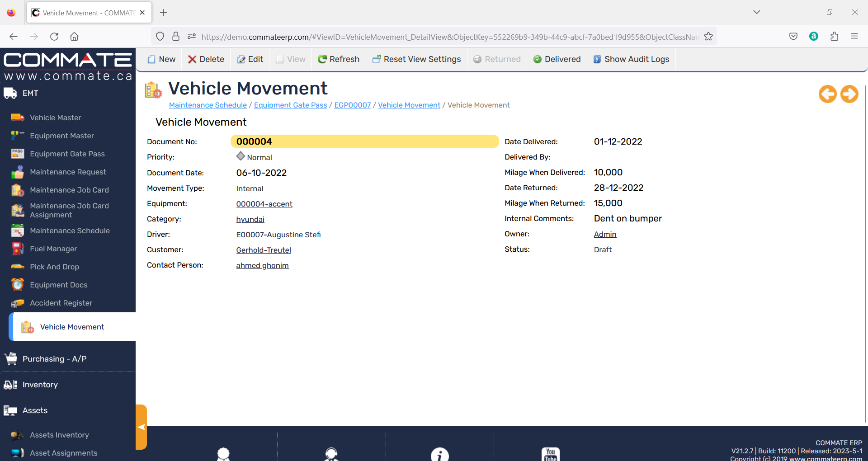
Task: Click the Save to Pocket icon
Action: pos(793,37)
